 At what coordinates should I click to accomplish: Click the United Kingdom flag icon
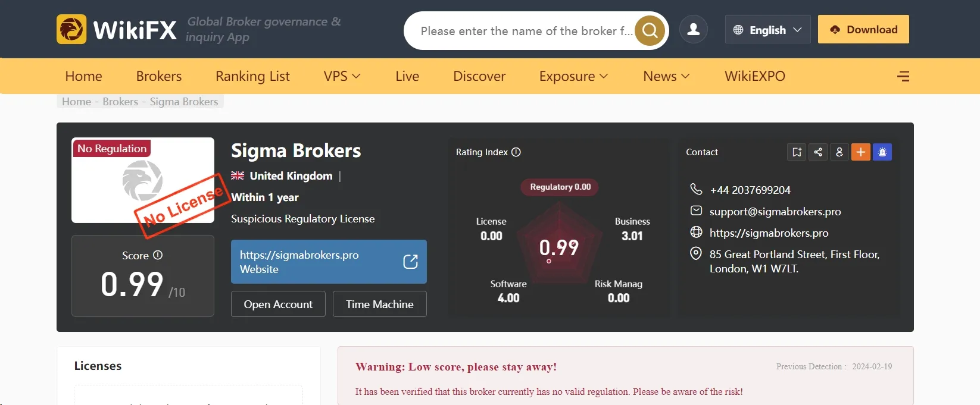(x=238, y=175)
